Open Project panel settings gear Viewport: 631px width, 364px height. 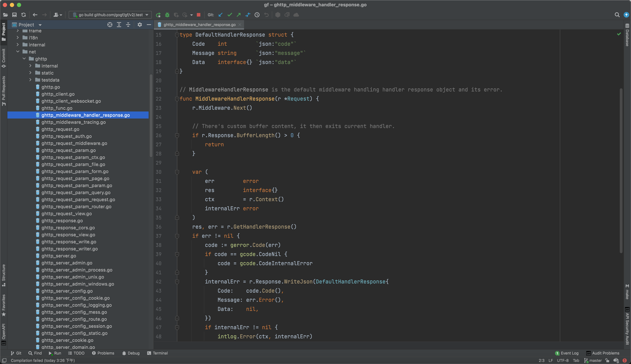point(140,25)
